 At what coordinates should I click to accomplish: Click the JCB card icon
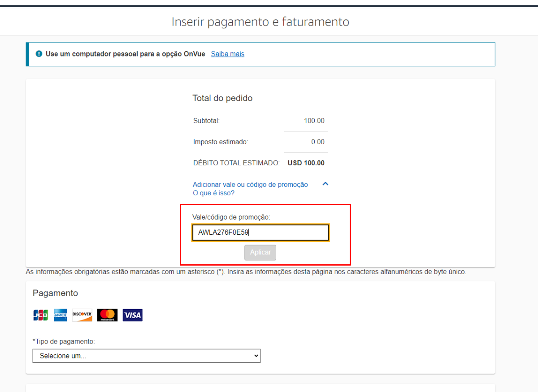pos(40,315)
